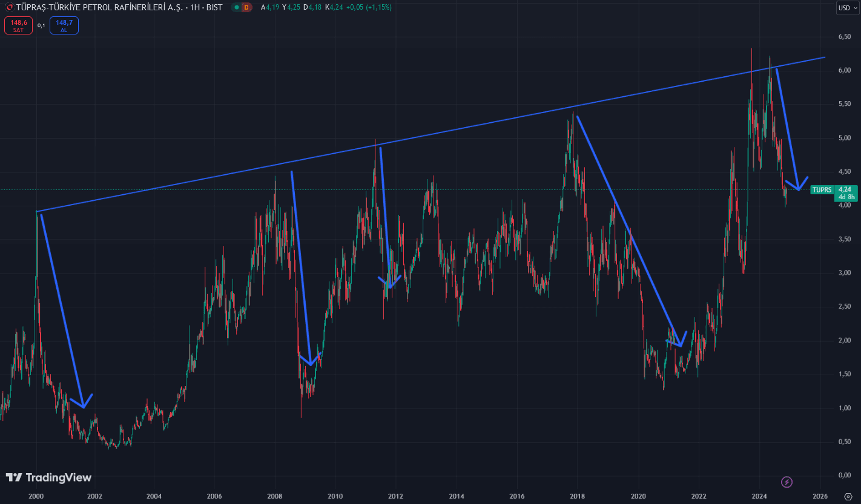
Task: Click the 2000 time axis label
Action: (36, 495)
